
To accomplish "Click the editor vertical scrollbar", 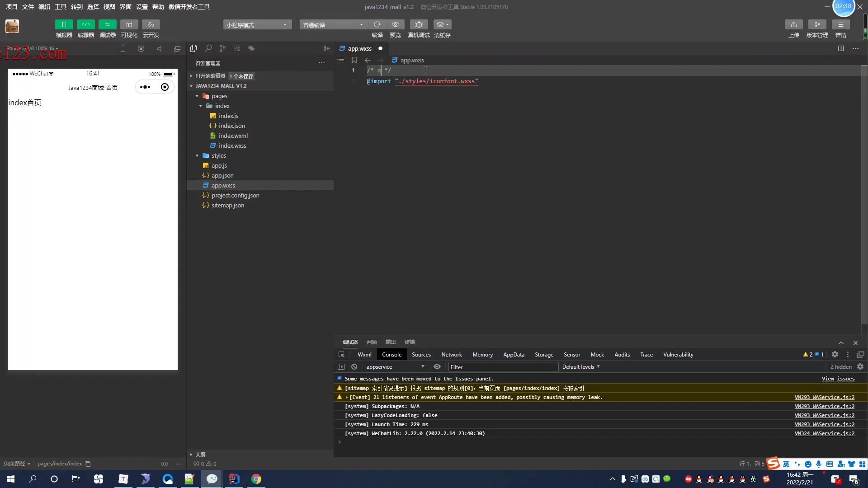I will pos(864,194).
